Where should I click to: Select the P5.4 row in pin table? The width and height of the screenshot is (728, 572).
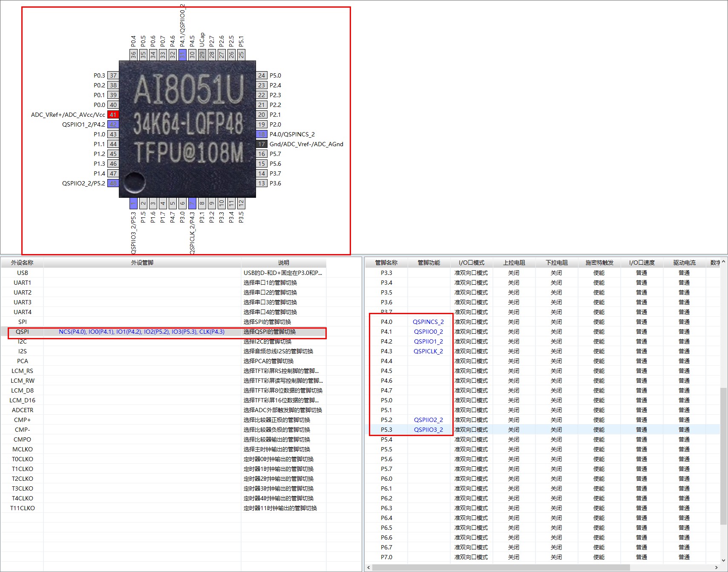[x=543, y=439]
